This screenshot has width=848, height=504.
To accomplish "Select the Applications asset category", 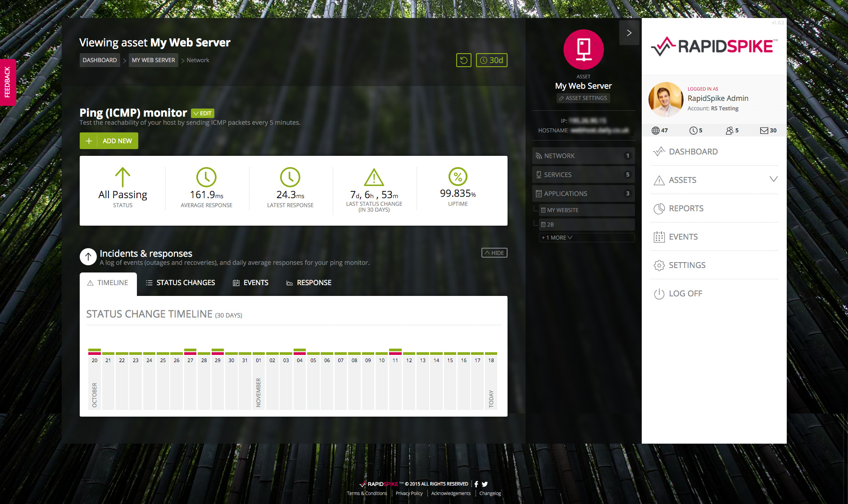I will point(583,194).
